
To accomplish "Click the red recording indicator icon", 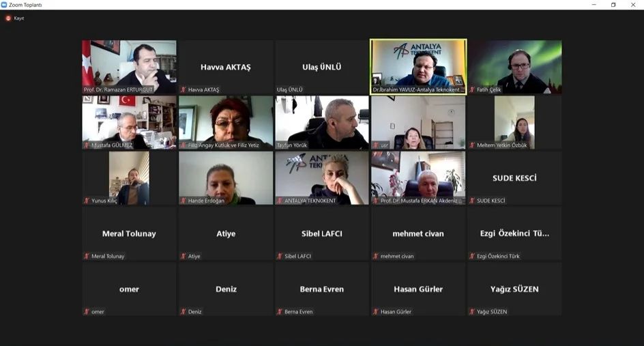I will 8,18.
